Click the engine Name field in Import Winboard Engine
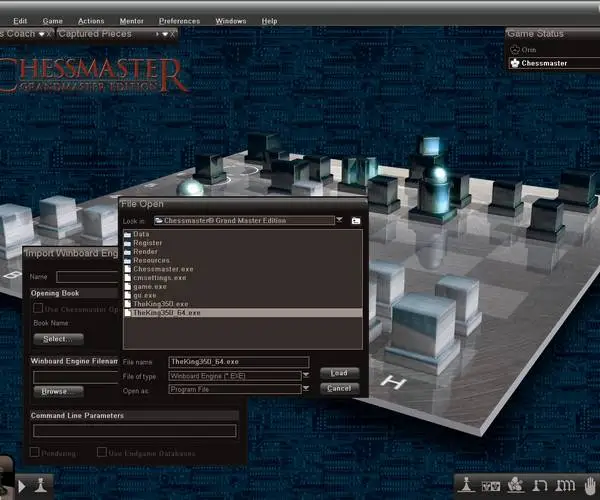The width and height of the screenshot is (600, 500). pyautogui.click(x=87, y=277)
